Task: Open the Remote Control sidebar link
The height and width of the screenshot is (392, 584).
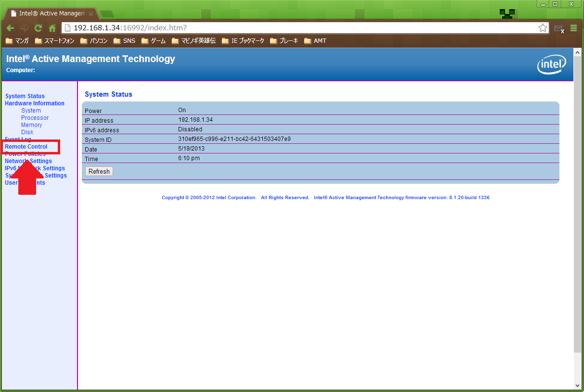Action: [26, 147]
